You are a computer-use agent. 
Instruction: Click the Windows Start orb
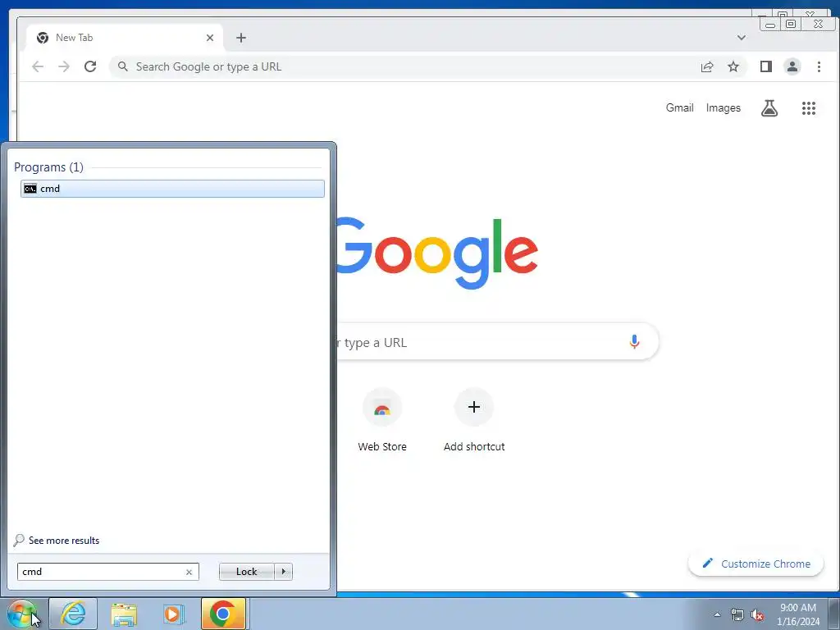click(21, 614)
